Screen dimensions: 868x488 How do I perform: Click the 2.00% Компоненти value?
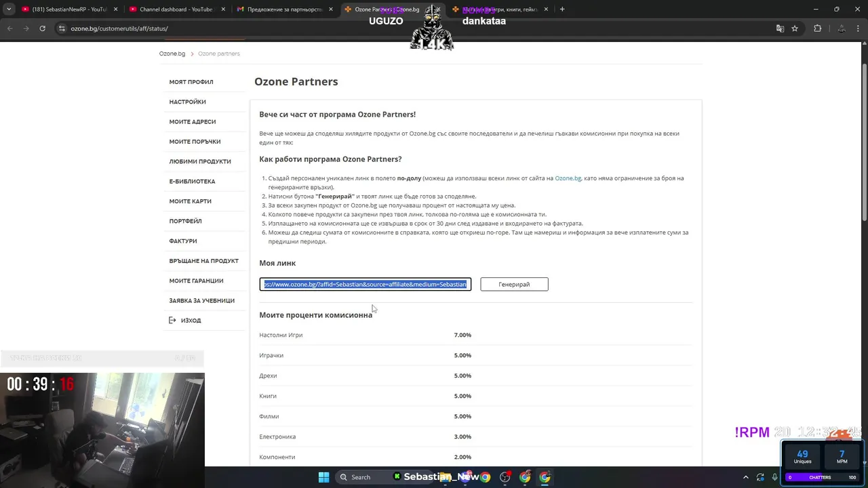[x=462, y=457]
